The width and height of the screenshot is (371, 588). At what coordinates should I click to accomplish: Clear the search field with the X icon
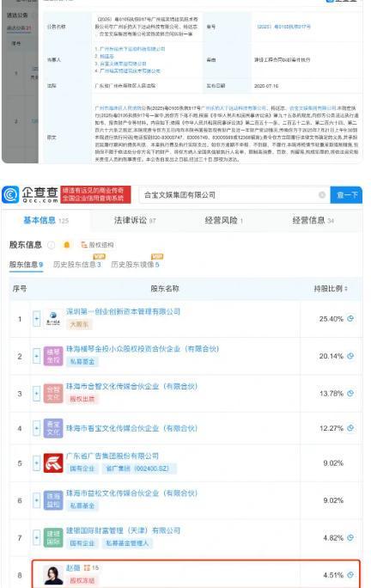coord(322,195)
